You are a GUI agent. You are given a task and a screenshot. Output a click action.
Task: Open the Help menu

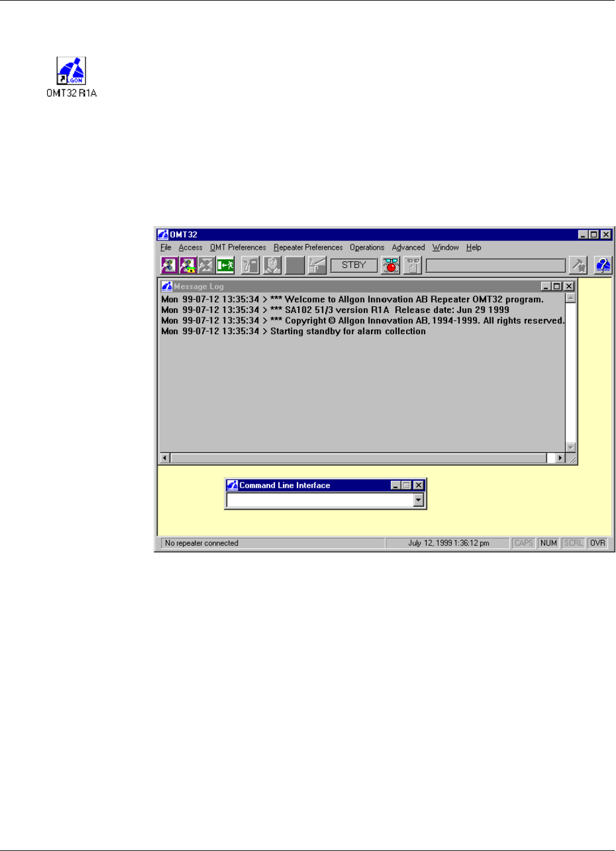point(474,247)
